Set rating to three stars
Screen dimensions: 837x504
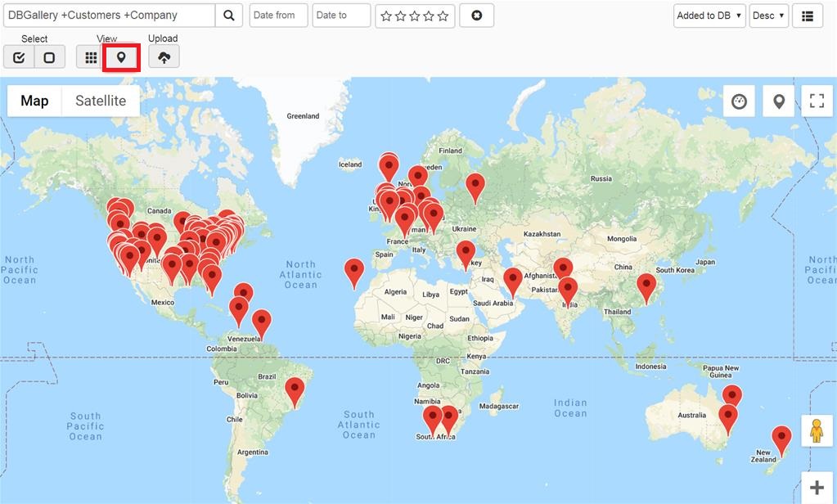[x=415, y=16]
